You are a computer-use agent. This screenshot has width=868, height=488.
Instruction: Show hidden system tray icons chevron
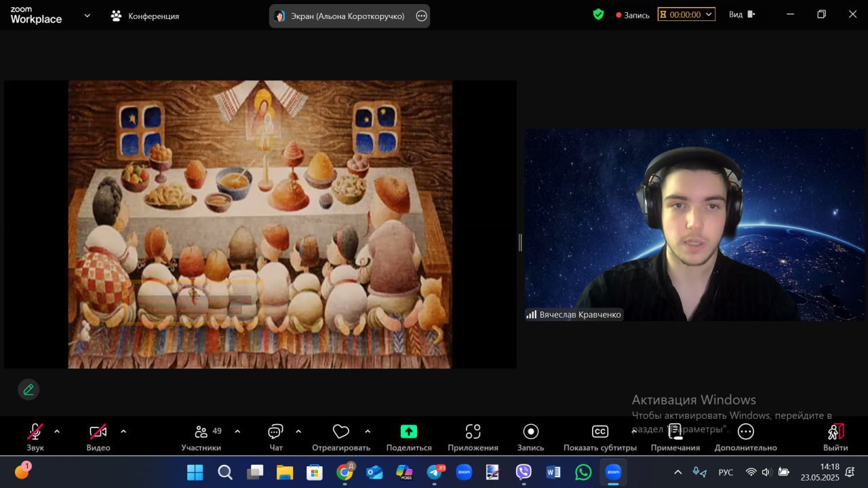click(x=677, y=472)
